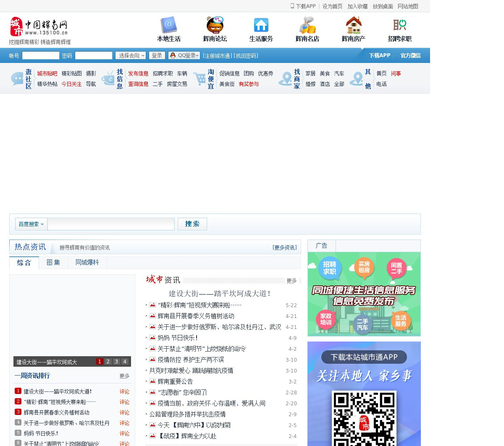Click 更多 next to 一周资讯排行
Image resolution: width=504 pixels, height=446 pixels.
[124, 376]
